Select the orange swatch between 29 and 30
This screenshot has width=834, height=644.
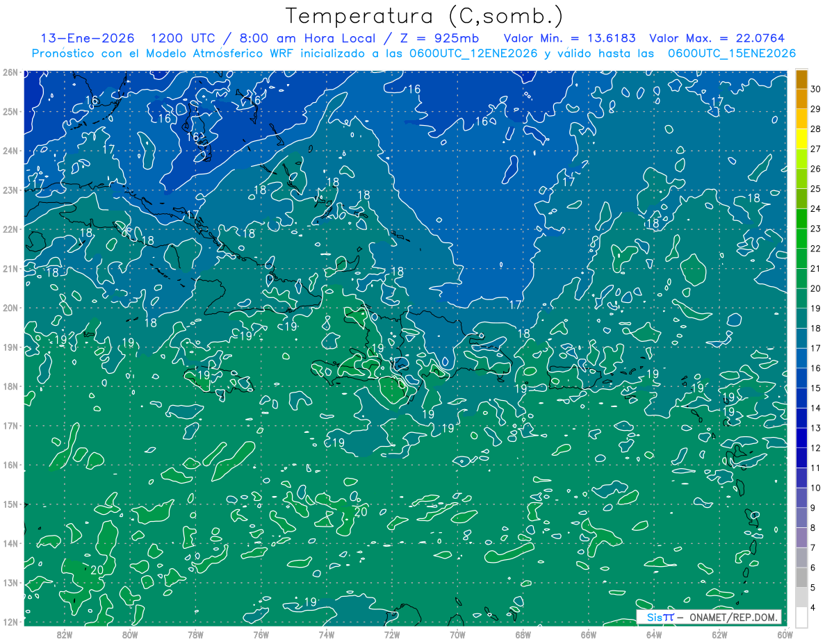pos(801,99)
